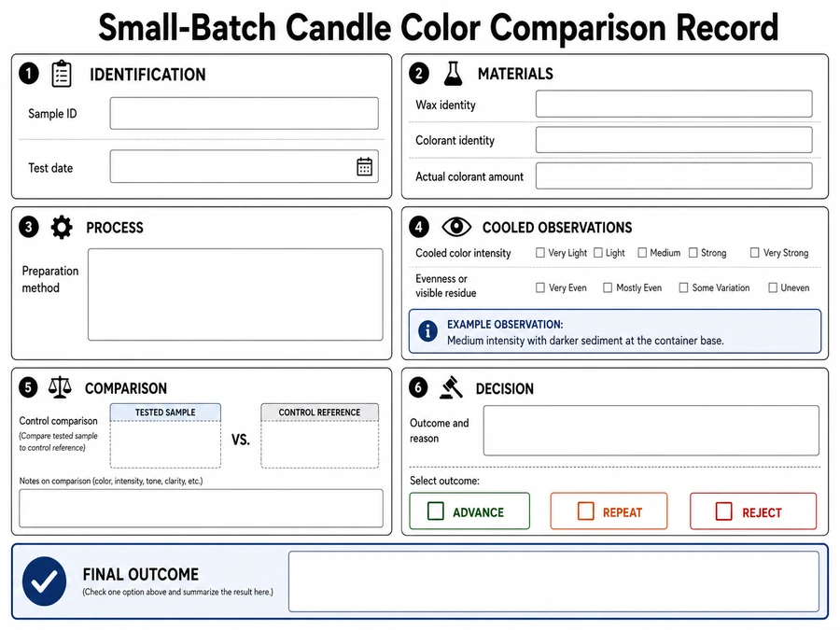Click the number 6 badge for Decision
Screen dimensions: 840x630
point(418,387)
